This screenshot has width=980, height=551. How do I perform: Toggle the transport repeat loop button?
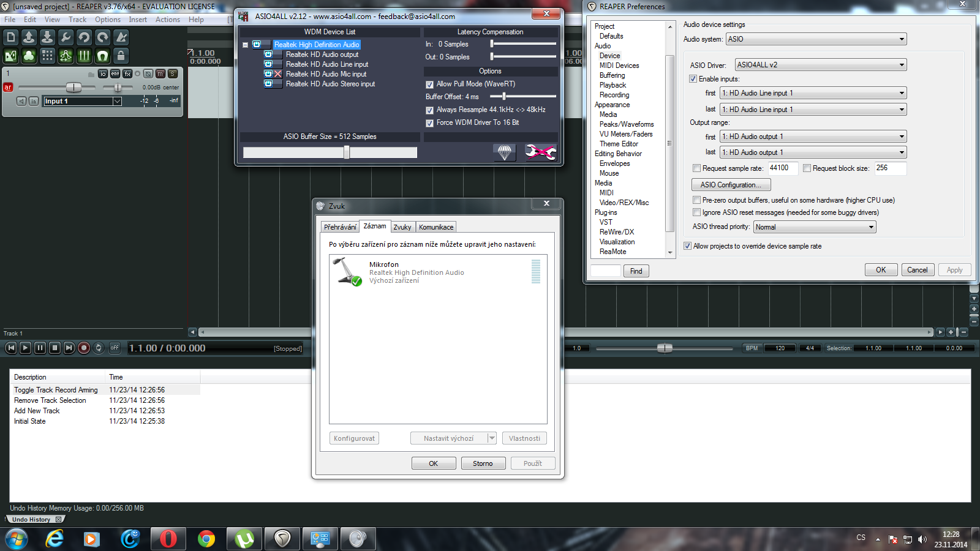point(99,348)
